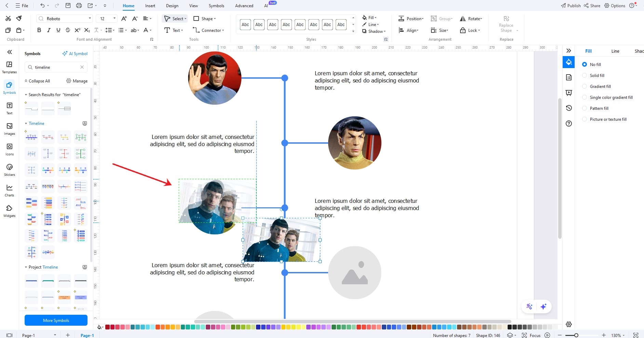
Task: Open Text panel in left sidebar
Action: pos(9,108)
